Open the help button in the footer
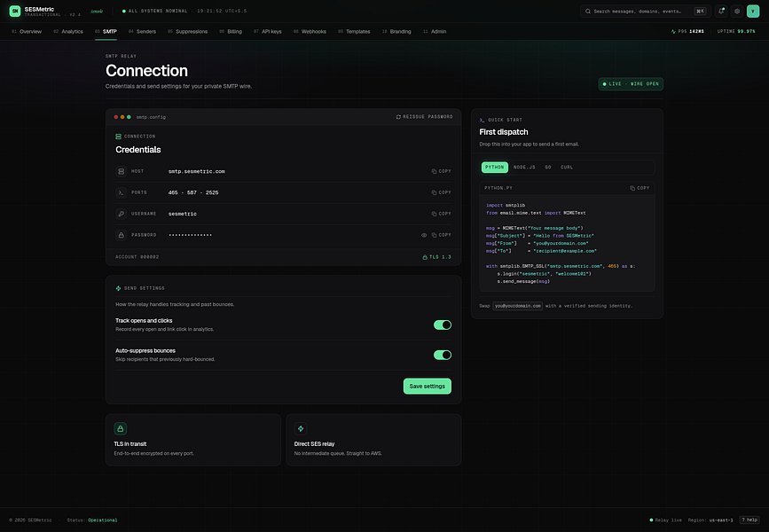Image resolution: width=769 pixels, height=532 pixels. pos(749,520)
